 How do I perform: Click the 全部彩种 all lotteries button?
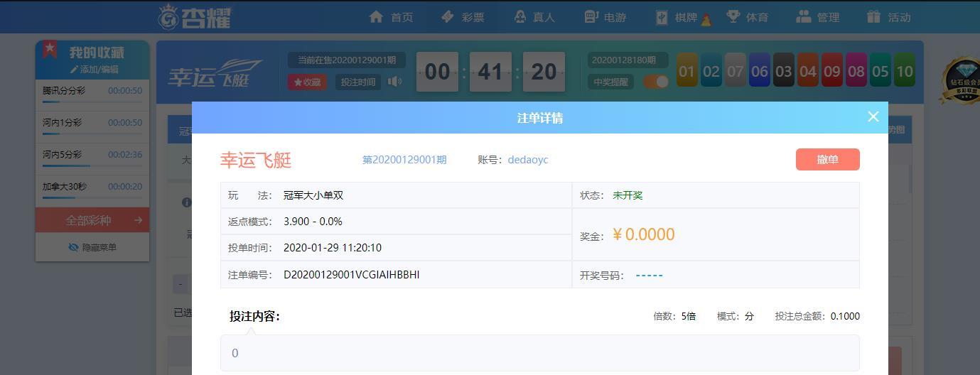(x=92, y=220)
